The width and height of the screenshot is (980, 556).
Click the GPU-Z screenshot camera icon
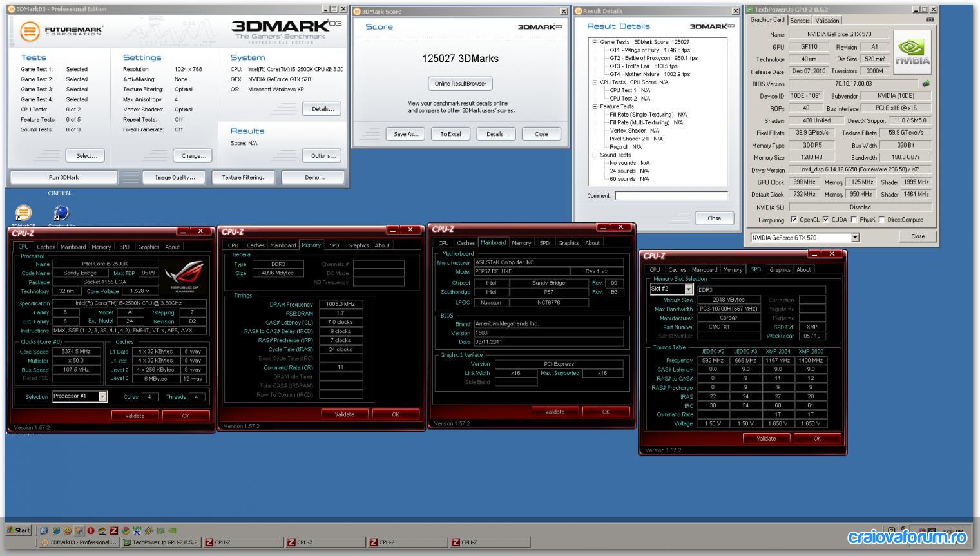coord(929,20)
